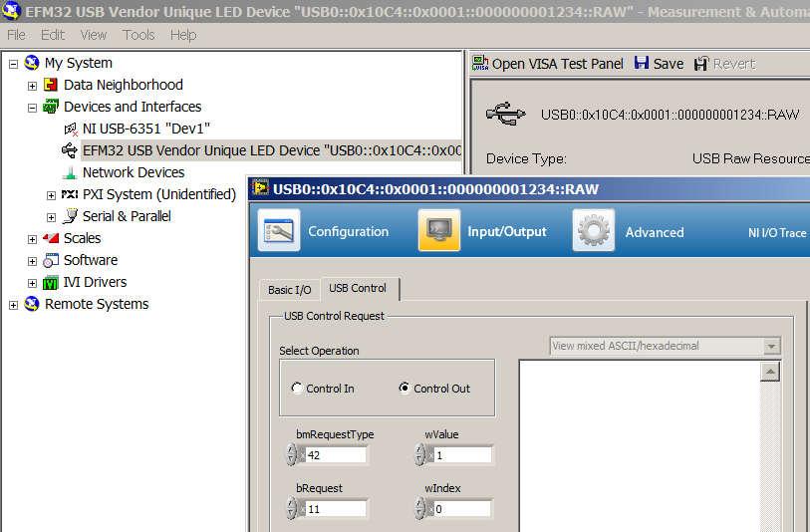Open the Configuration section label
Screen dimensions: 810x532
click(x=348, y=231)
